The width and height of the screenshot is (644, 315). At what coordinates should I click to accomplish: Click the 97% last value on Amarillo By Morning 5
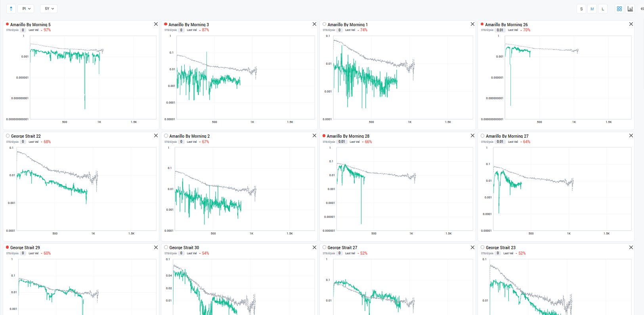click(x=47, y=30)
